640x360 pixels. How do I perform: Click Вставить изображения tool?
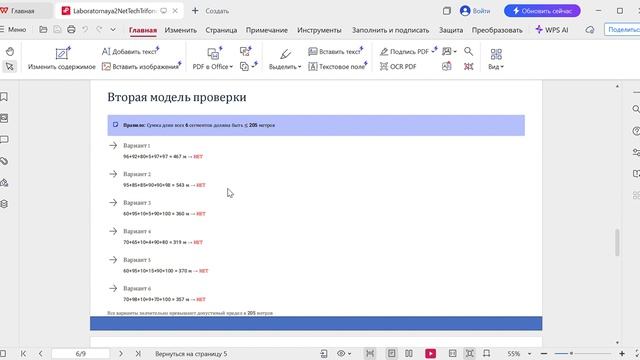(141, 67)
